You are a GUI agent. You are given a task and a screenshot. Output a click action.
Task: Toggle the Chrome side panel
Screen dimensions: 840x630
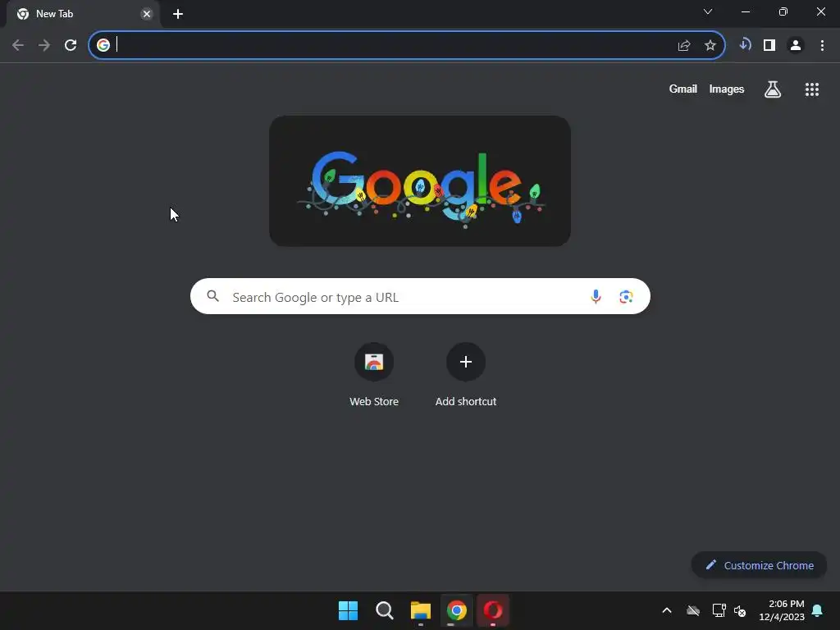pyautogui.click(x=769, y=45)
